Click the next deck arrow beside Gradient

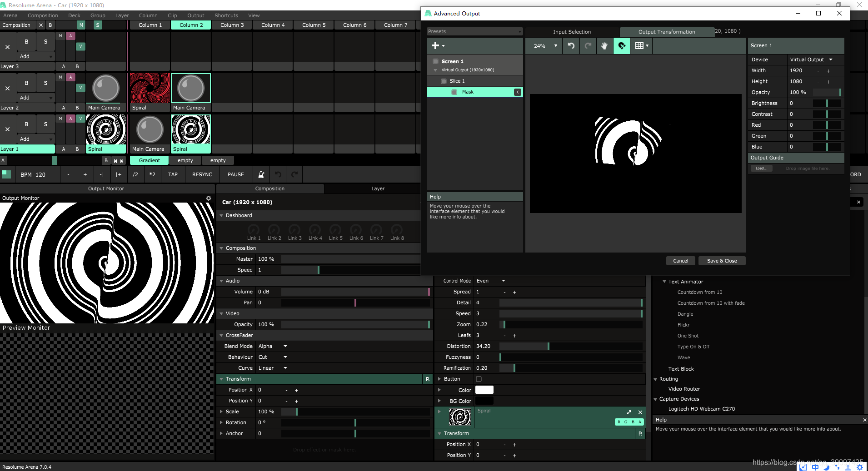click(122, 161)
